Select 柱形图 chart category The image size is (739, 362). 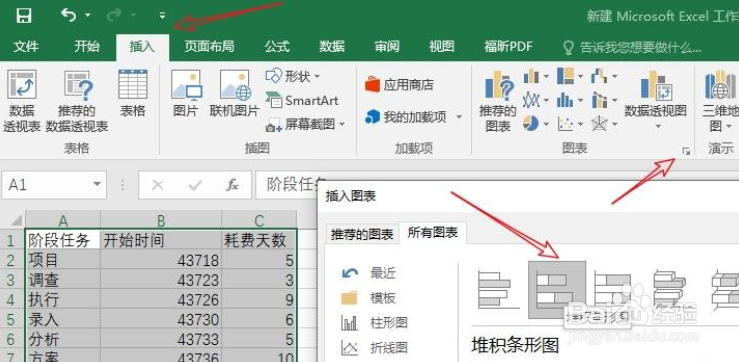point(375,323)
